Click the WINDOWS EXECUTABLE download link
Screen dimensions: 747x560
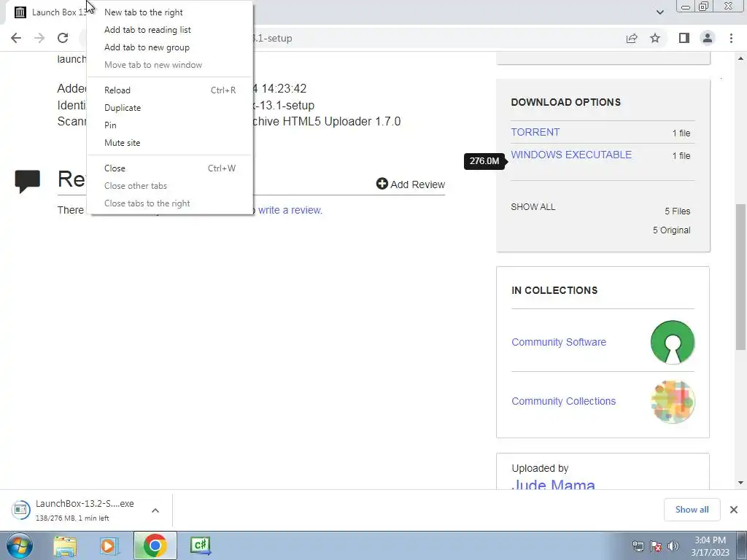(x=571, y=155)
